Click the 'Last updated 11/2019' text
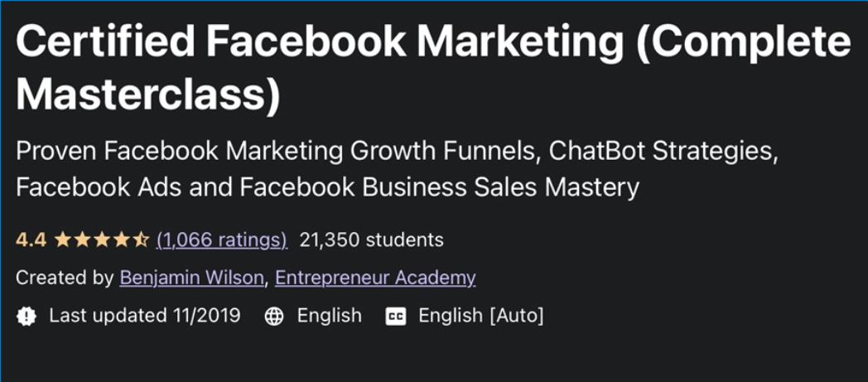 (x=144, y=316)
